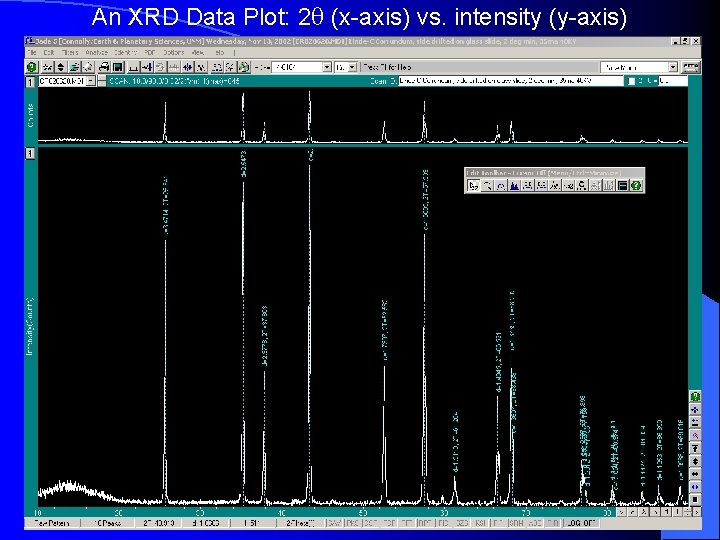Click the '10 Peaks' status bar button
Screen dimensions: 720x540
tap(107, 523)
